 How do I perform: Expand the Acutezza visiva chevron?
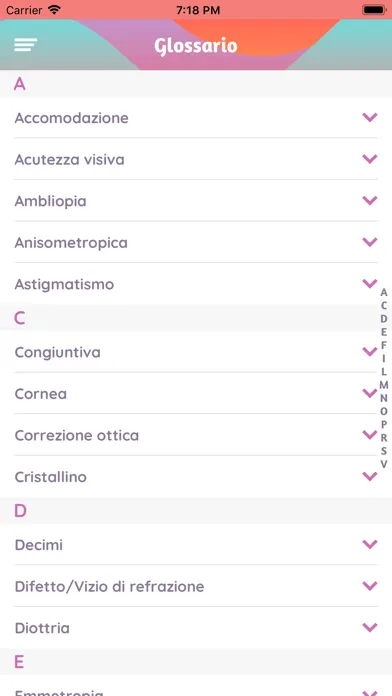tap(369, 159)
